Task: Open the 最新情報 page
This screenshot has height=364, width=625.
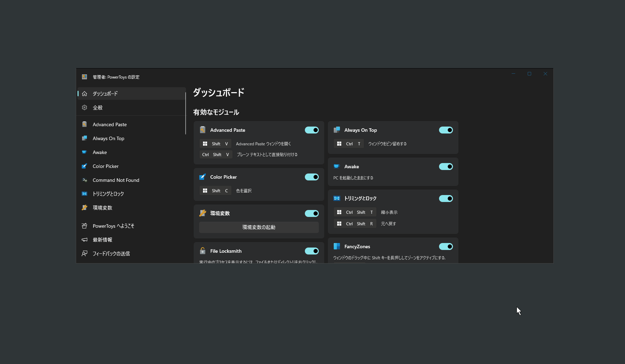Action: [x=102, y=240]
